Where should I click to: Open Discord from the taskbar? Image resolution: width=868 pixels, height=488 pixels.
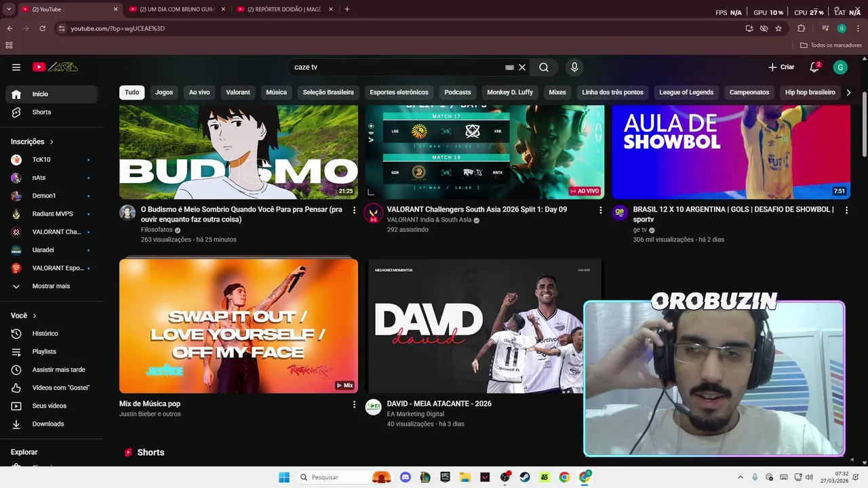[x=406, y=477]
